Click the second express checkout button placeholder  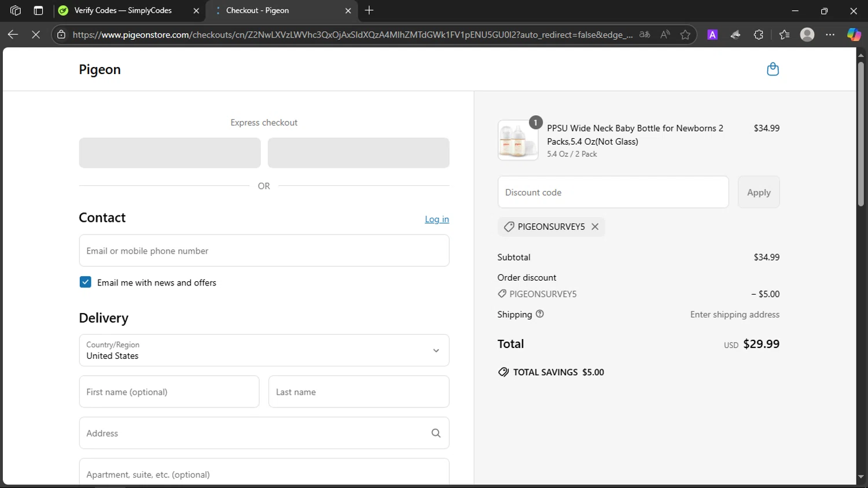[x=358, y=153]
